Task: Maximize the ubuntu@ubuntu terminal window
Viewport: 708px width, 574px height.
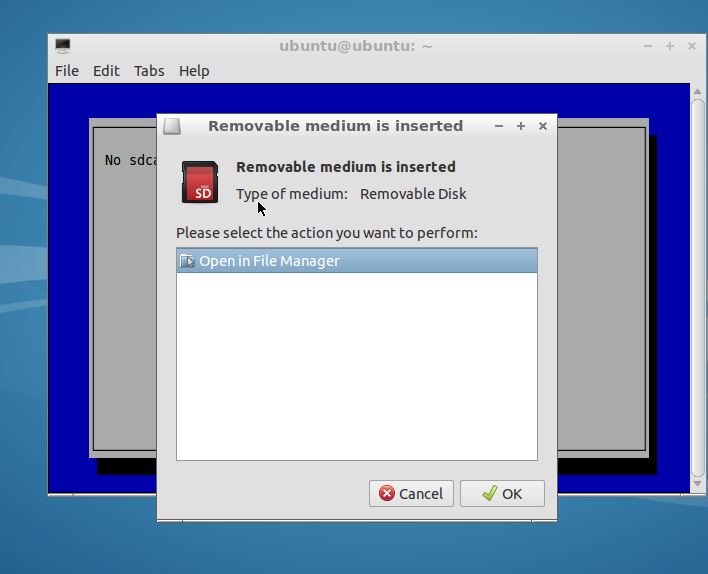Action: point(670,46)
